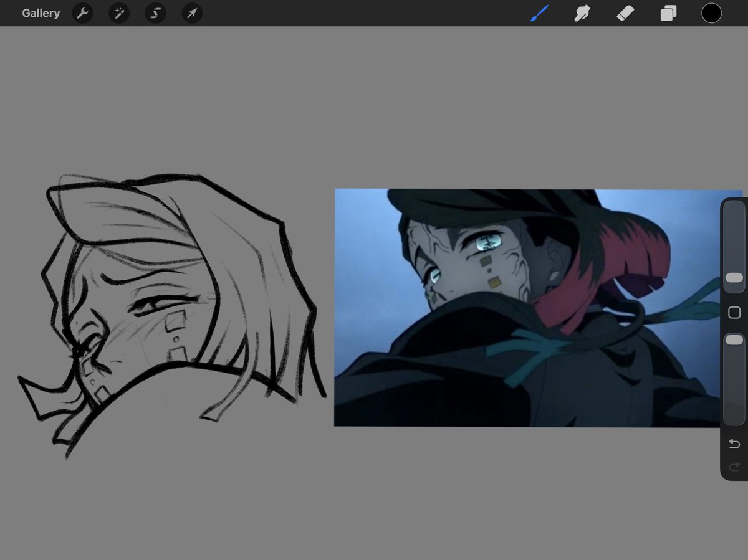
Task: Return to the Gallery
Action: (x=41, y=13)
